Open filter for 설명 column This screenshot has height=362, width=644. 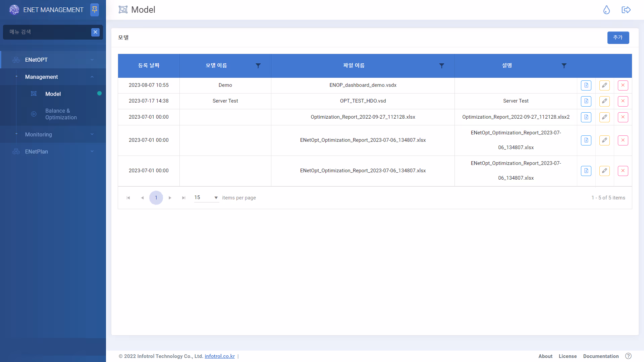564,66
